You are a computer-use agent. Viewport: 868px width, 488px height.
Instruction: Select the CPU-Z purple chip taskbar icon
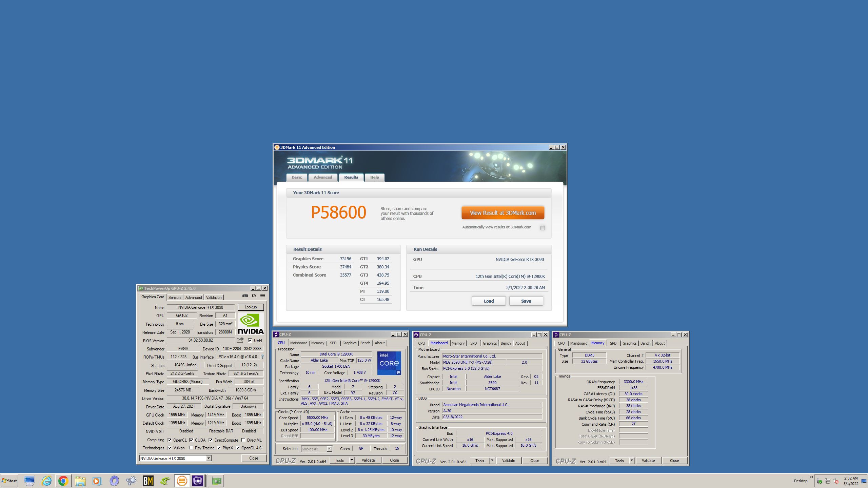click(x=198, y=481)
